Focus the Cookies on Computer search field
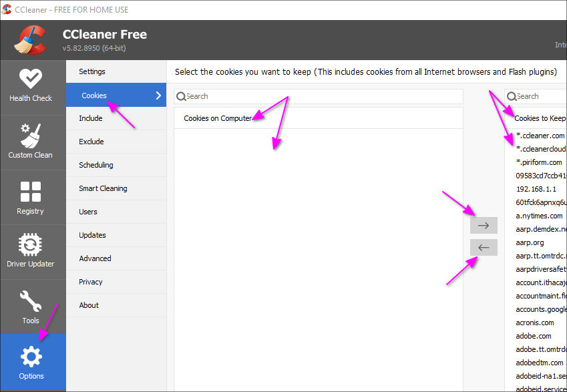The width and height of the screenshot is (567, 392). pos(318,96)
